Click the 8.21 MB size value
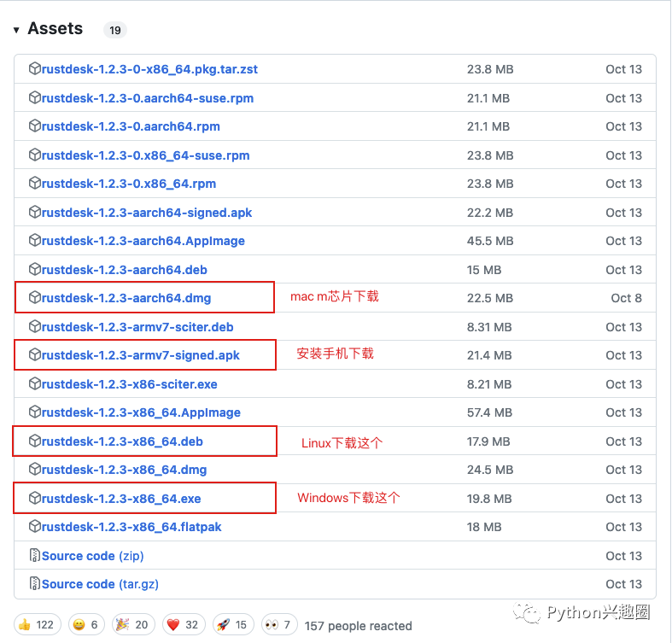Screen dimensions: 672x643 [x=489, y=384]
